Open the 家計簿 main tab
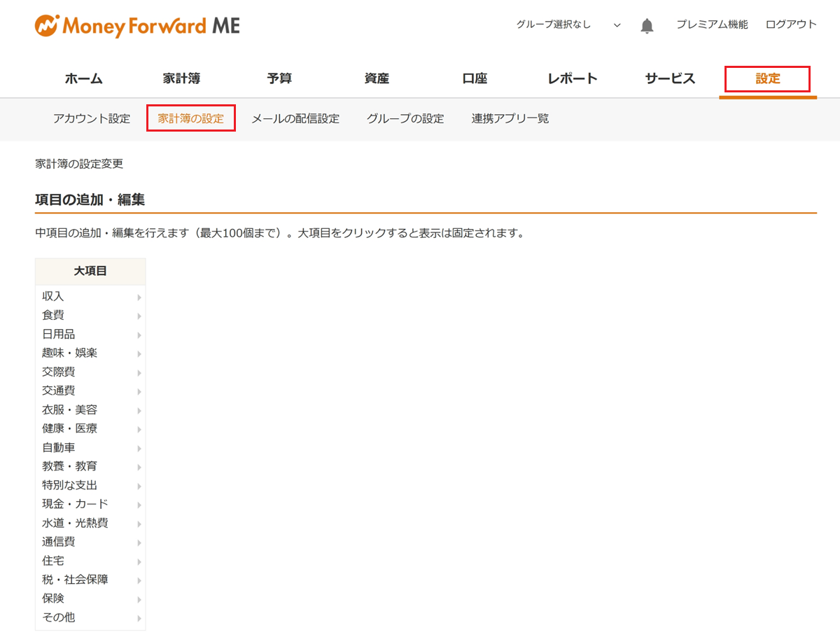This screenshot has height=644, width=840. [181, 78]
